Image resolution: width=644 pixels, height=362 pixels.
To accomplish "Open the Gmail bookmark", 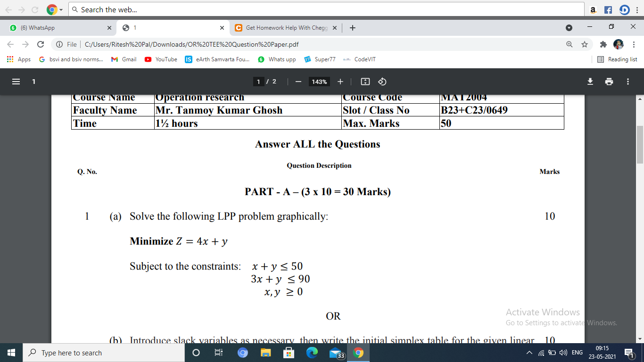I will click(x=124, y=59).
